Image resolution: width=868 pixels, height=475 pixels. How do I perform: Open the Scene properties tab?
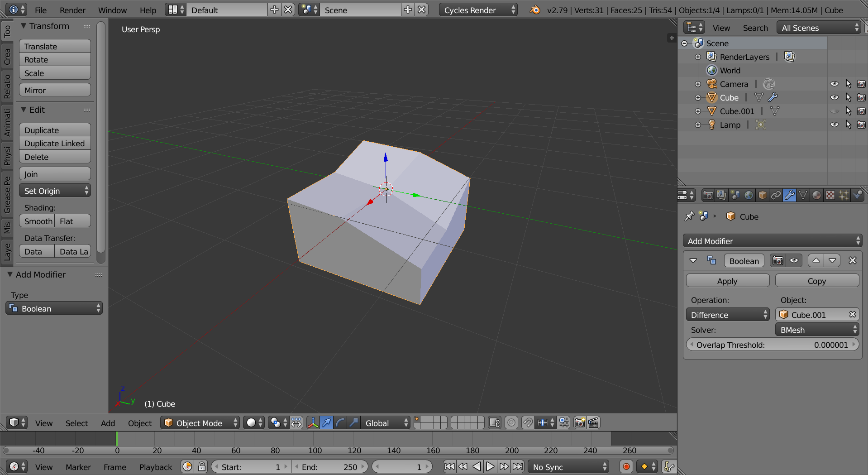click(735, 195)
